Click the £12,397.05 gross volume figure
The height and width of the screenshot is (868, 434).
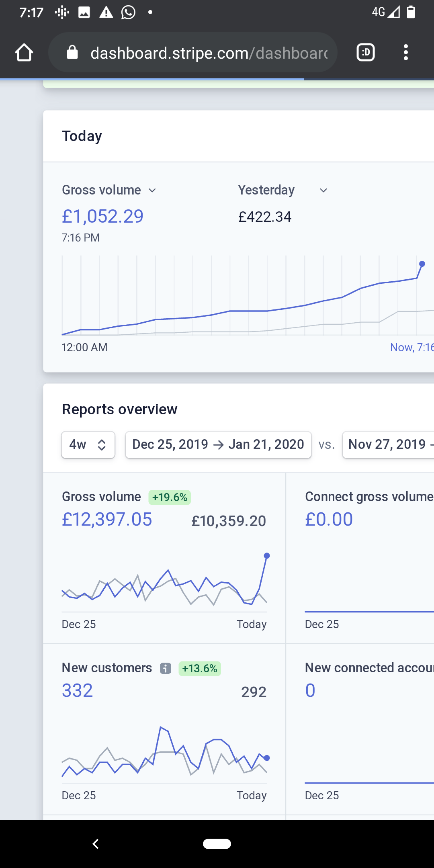[107, 519]
